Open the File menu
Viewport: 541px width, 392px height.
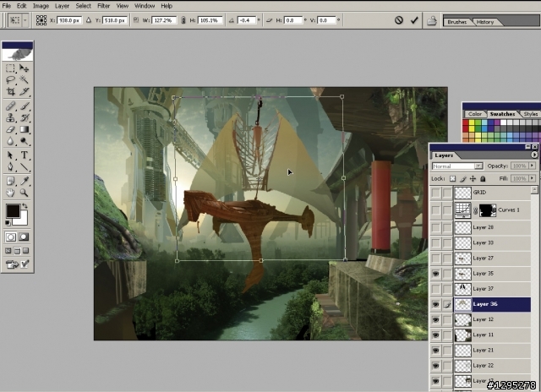tap(6, 6)
